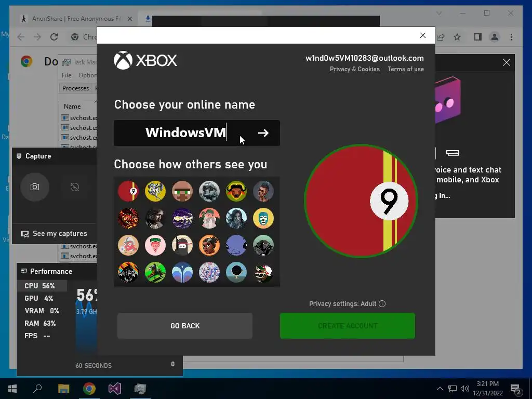This screenshot has height=399, width=532.
Task: Pick the pastel confetti pattern gamerpic
Action: (209, 272)
